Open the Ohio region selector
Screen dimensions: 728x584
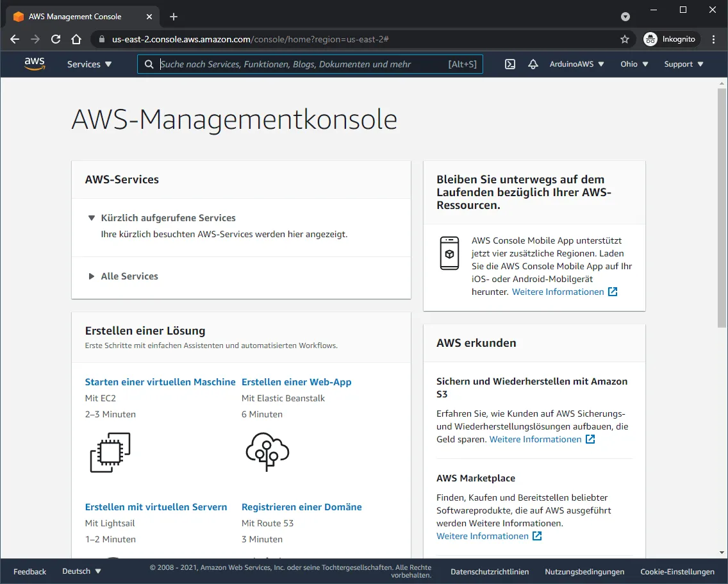[634, 64]
